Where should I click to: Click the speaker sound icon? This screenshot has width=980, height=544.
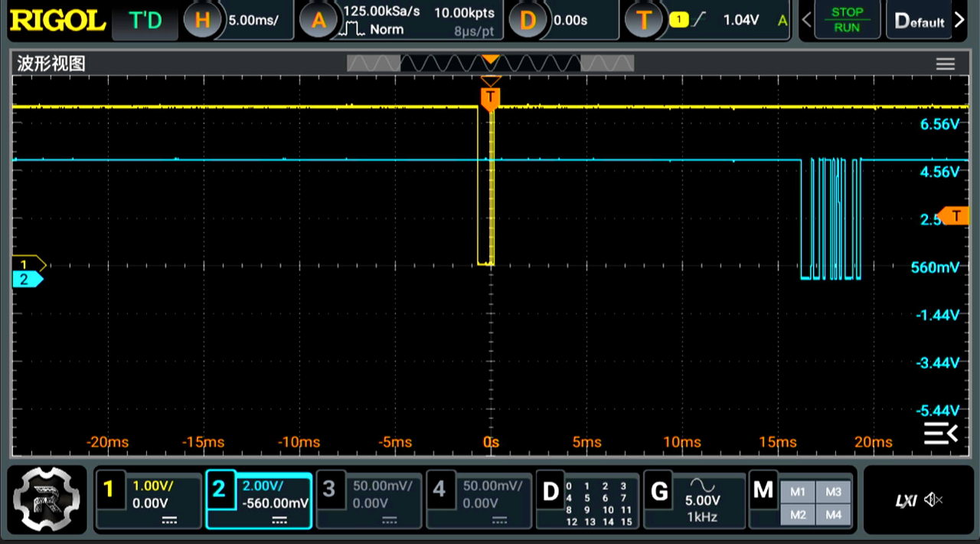(933, 500)
